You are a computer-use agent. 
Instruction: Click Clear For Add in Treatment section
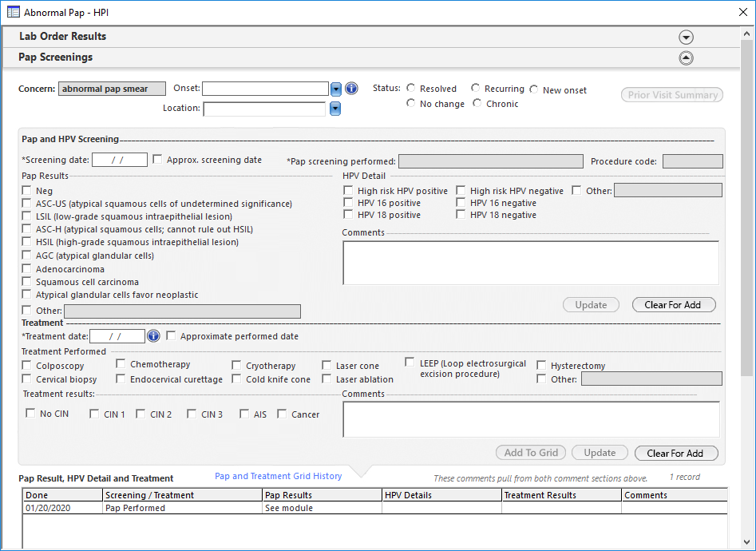676,453
